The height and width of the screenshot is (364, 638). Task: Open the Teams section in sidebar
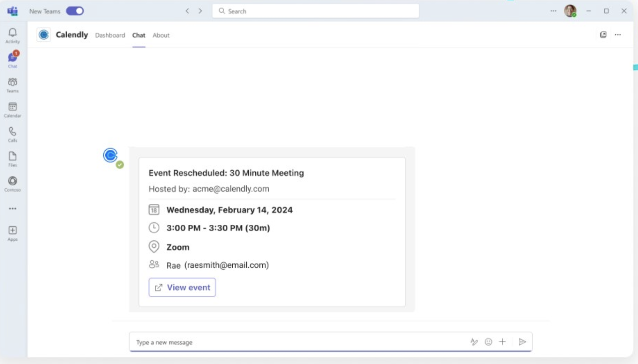[12, 85]
